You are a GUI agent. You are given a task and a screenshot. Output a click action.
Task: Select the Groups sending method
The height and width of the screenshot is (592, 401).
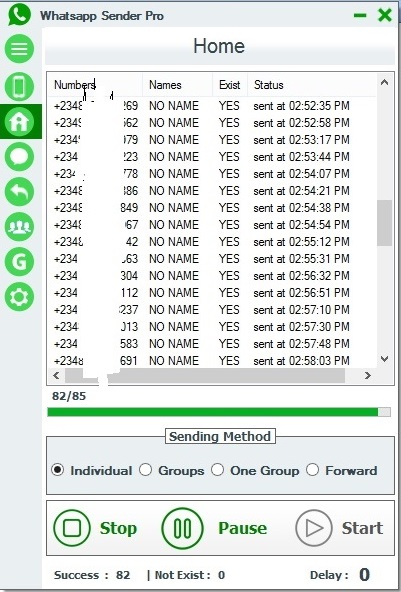click(x=171, y=470)
